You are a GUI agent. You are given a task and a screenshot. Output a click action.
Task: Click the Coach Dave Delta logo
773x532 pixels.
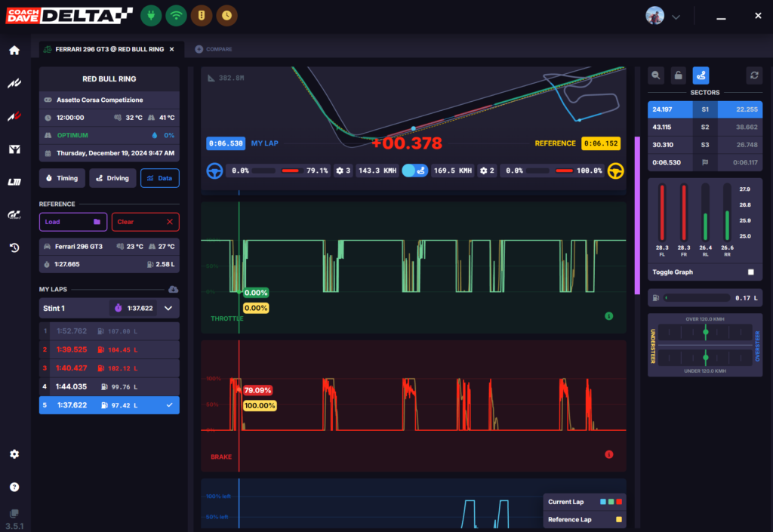pyautogui.click(x=69, y=16)
